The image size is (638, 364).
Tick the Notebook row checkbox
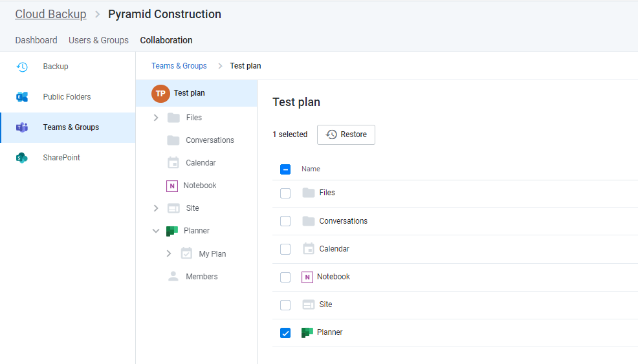[x=285, y=277]
